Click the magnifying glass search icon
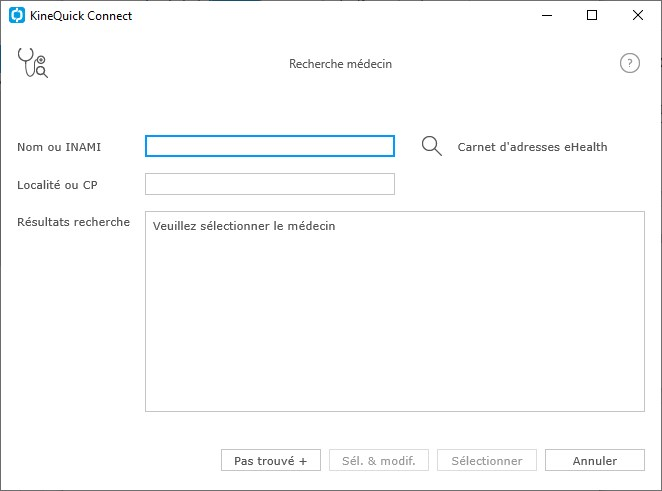 tap(431, 146)
